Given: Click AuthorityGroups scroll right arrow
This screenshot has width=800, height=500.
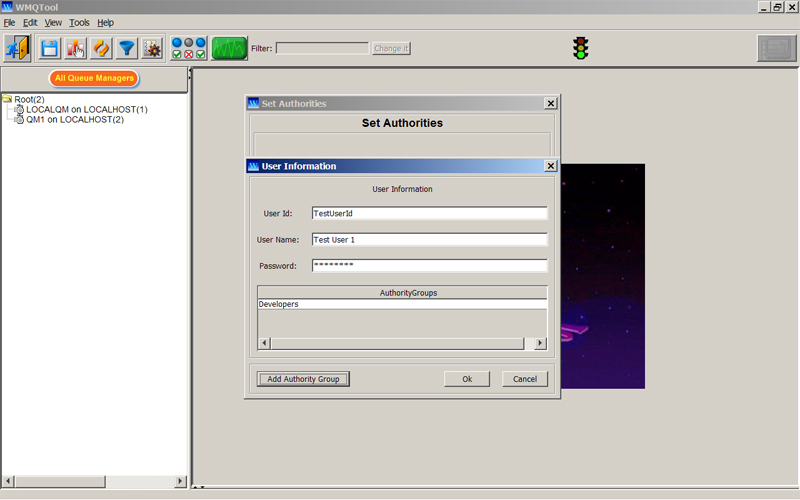Looking at the screenshot, I should coord(540,343).
